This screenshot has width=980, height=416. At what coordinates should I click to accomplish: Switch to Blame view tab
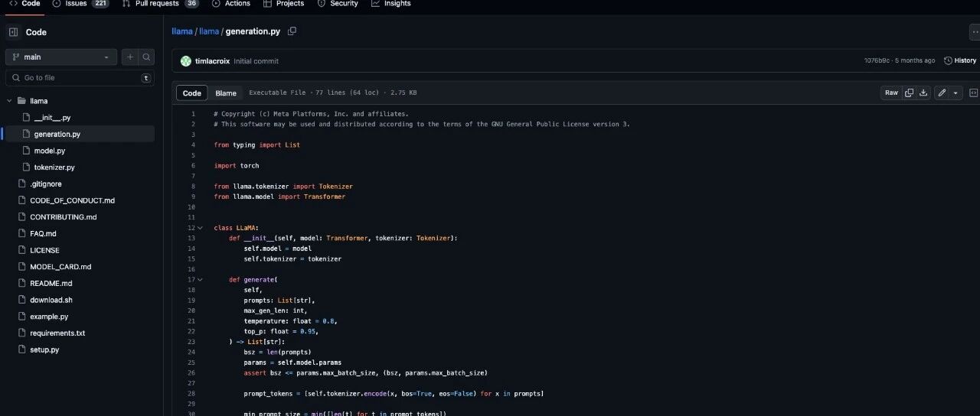[226, 93]
